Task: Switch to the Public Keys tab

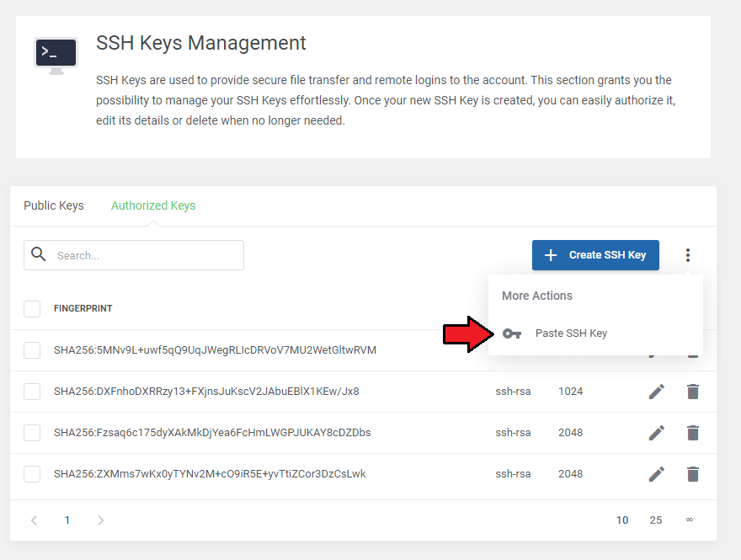Action: (54, 205)
